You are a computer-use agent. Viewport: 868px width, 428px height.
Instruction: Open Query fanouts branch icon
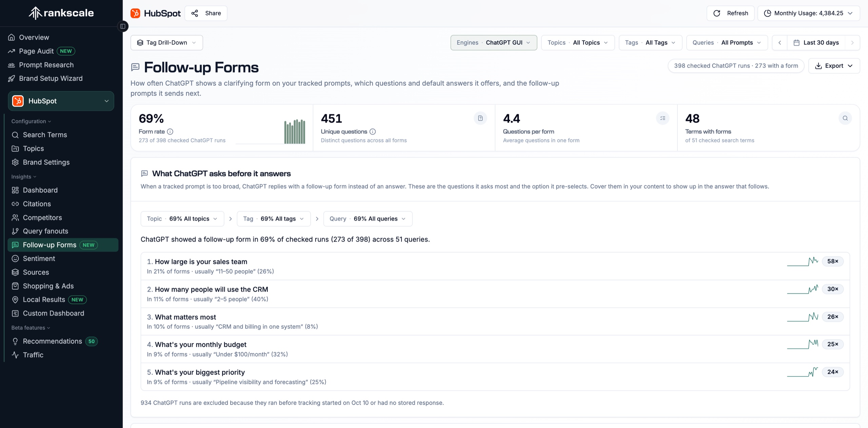(x=15, y=231)
